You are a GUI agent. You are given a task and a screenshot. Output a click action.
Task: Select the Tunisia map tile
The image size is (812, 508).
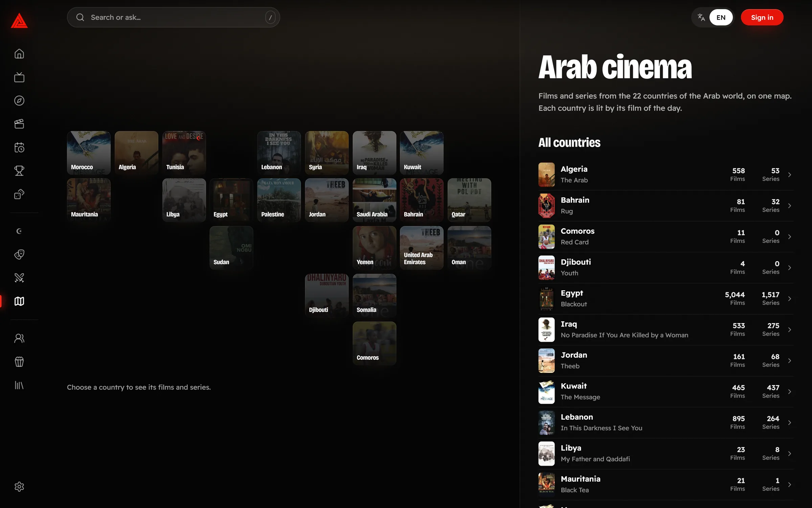coord(184,153)
